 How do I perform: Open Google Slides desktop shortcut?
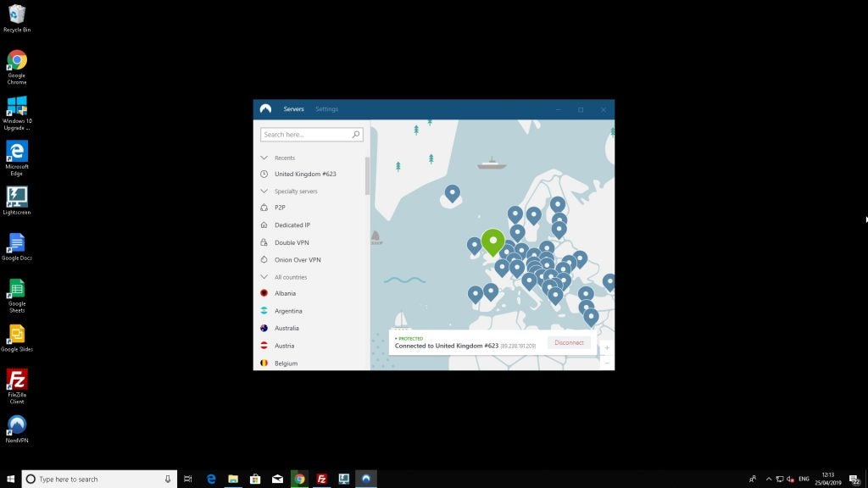pyautogui.click(x=17, y=337)
